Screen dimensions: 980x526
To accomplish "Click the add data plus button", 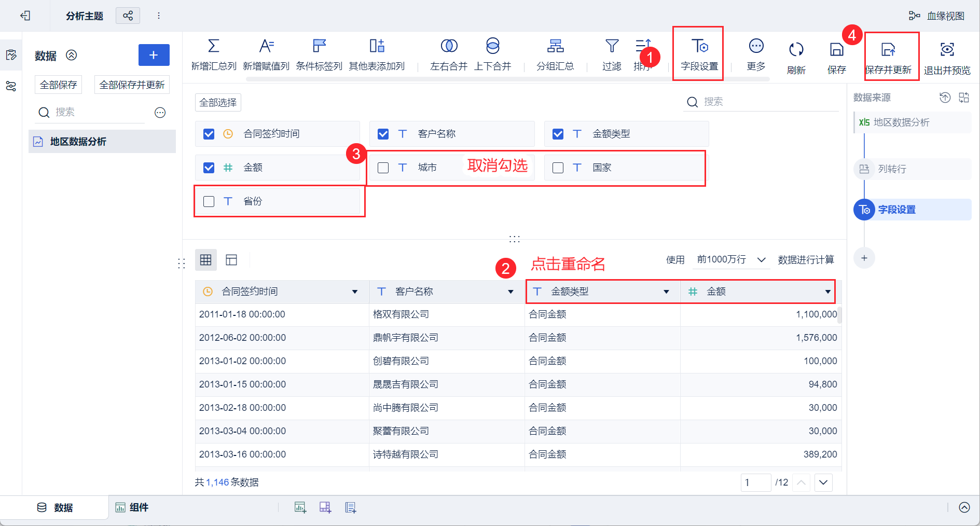I will pos(154,55).
